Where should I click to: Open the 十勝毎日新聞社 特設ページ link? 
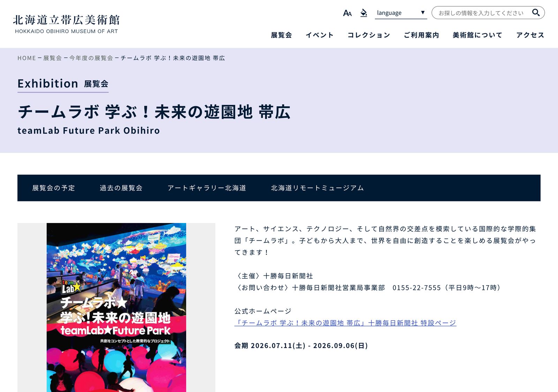pos(345,323)
